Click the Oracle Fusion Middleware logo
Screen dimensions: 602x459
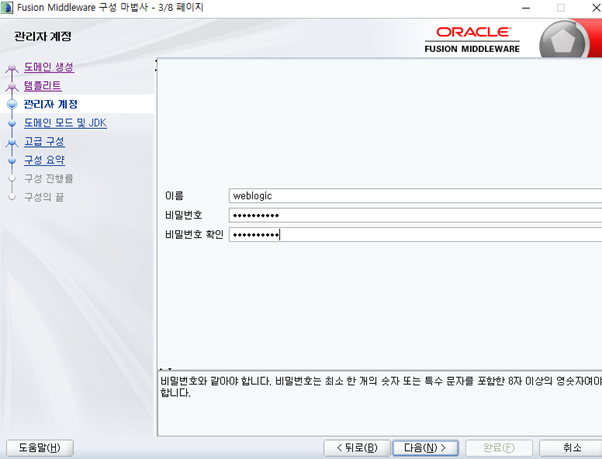tap(472, 40)
